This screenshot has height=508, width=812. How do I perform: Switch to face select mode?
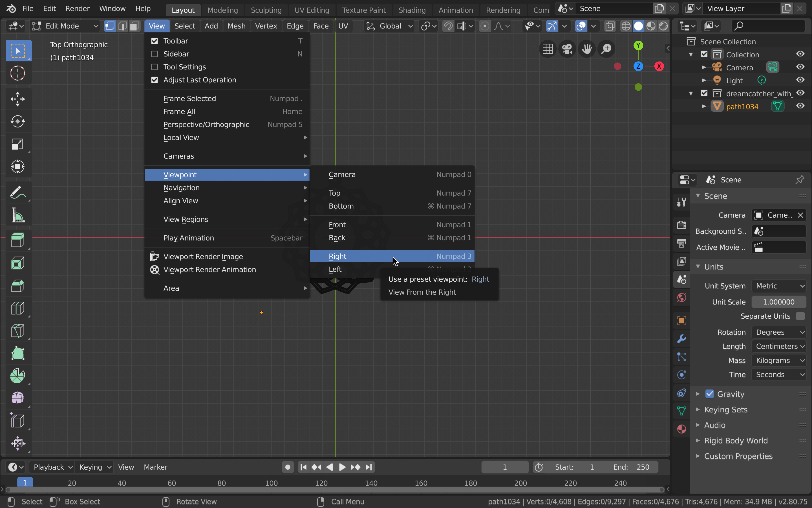pyautogui.click(x=135, y=26)
